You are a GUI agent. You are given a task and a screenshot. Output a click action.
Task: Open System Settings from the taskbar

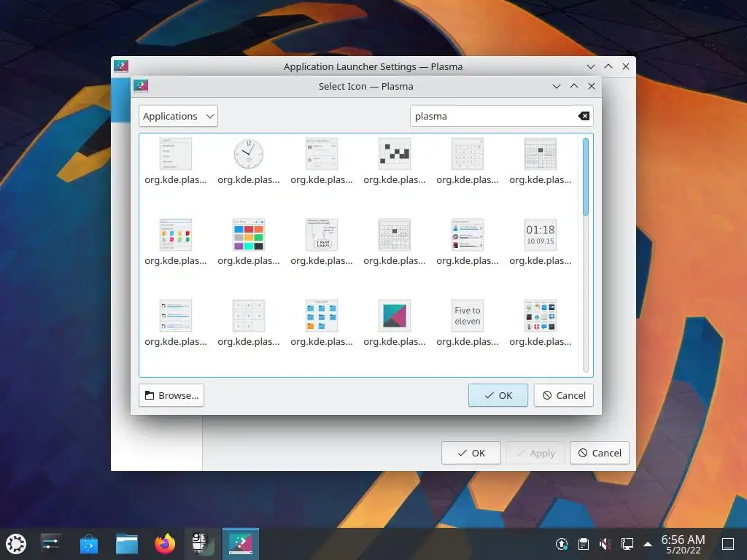click(50, 544)
